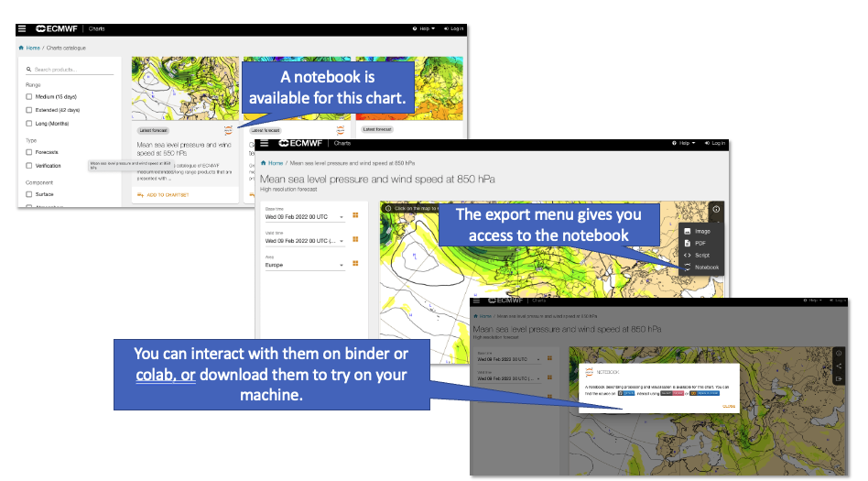Click Charts label in catalogue window header

[96, 28]
